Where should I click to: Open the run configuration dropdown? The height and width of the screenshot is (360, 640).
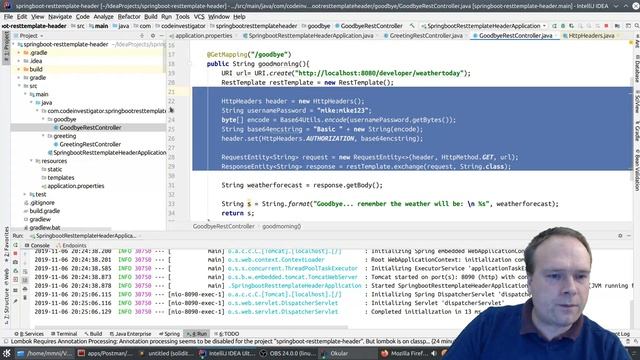tap(483, 26)
